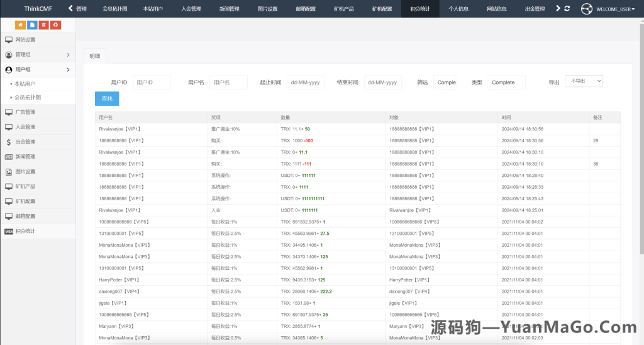Switch to the 矿机配置 top tab
This screenshot has width=644, height=345.
point(382,9)
